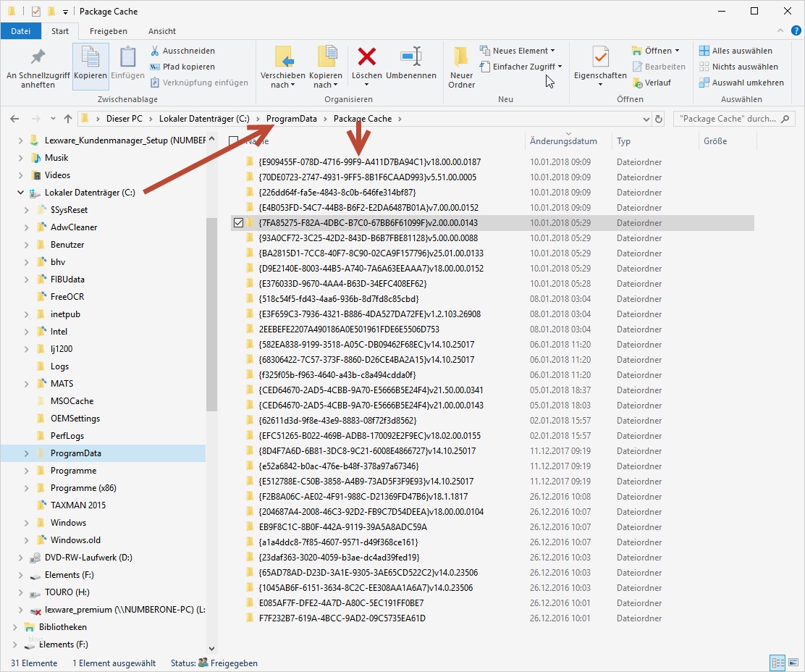Open address bar history dropdown
The height and width of the screenshot is (672, 805).
tap(646, 119)
